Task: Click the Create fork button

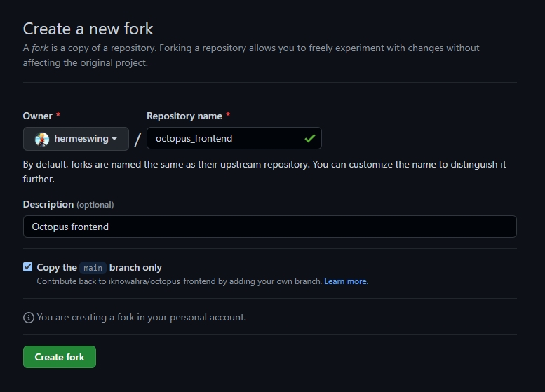Action: pyautogui.click(x=60, y=357)
